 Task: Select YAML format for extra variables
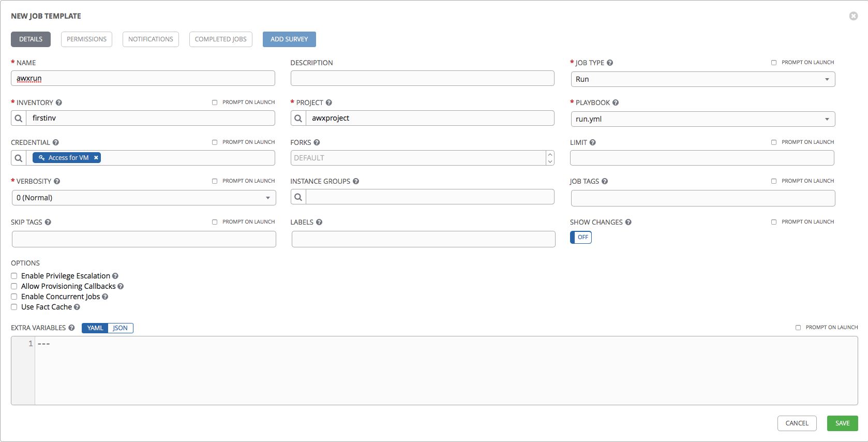[x=95, y=328]
